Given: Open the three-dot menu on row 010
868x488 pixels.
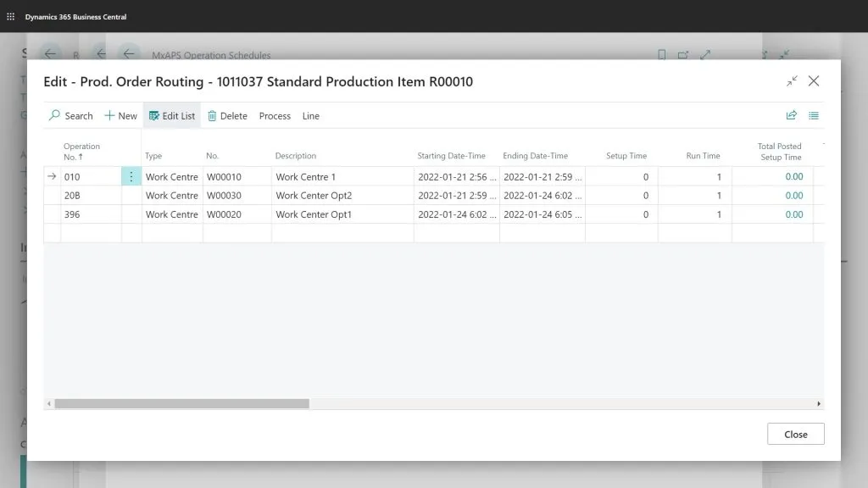Looking at the screenshot, I should pyautogui.click(x=131, y=176).
